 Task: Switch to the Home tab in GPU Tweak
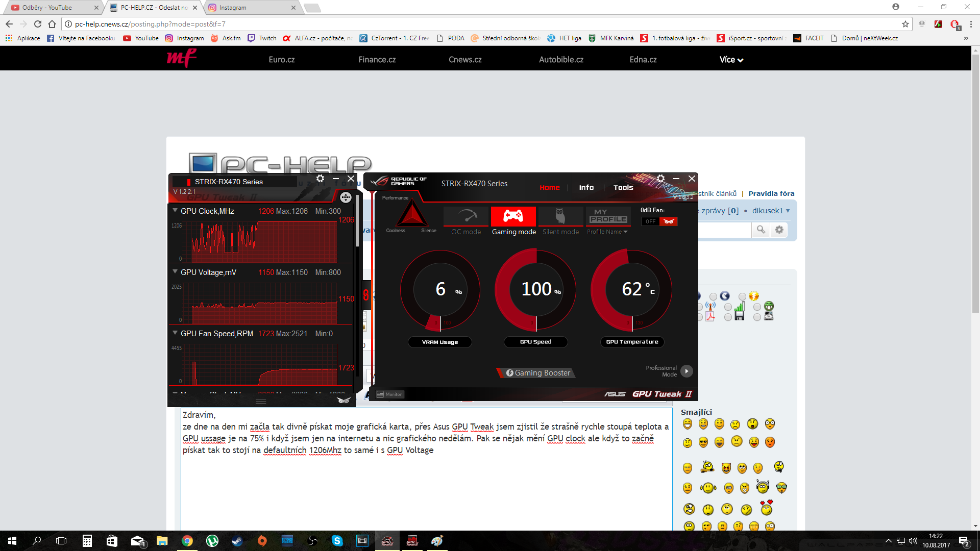pos(550,188)
